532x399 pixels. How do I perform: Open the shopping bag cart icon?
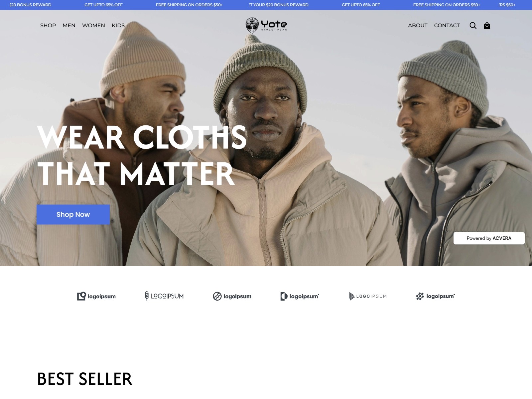pyautogui.click(x=487, y=26)
